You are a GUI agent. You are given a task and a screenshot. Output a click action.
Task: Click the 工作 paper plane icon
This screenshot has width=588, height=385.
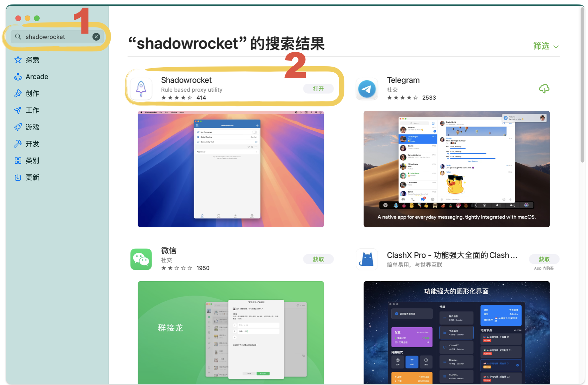[18, 110]
